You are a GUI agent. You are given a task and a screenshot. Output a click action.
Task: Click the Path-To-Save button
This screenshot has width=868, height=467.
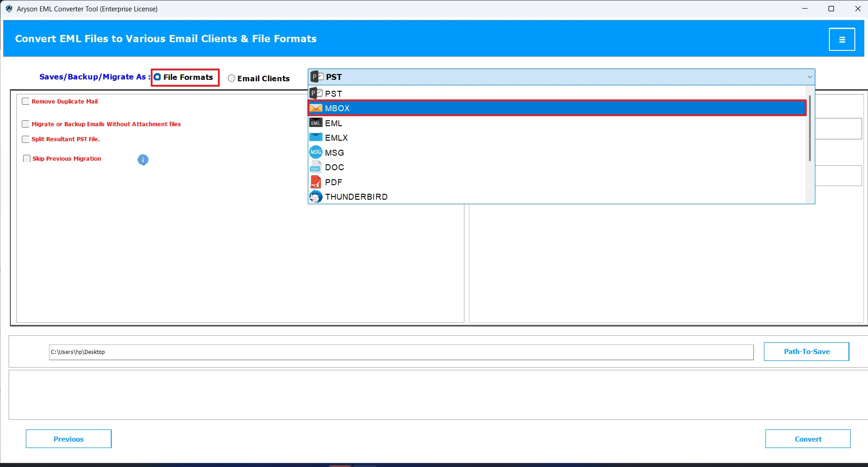806,351
